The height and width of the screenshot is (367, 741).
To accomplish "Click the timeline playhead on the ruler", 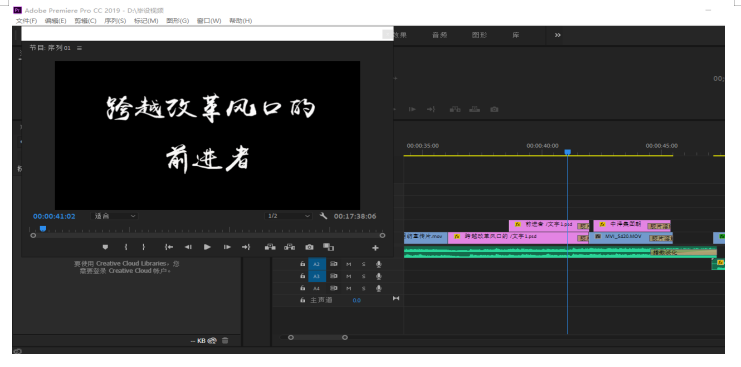I will tap(568, 152).
